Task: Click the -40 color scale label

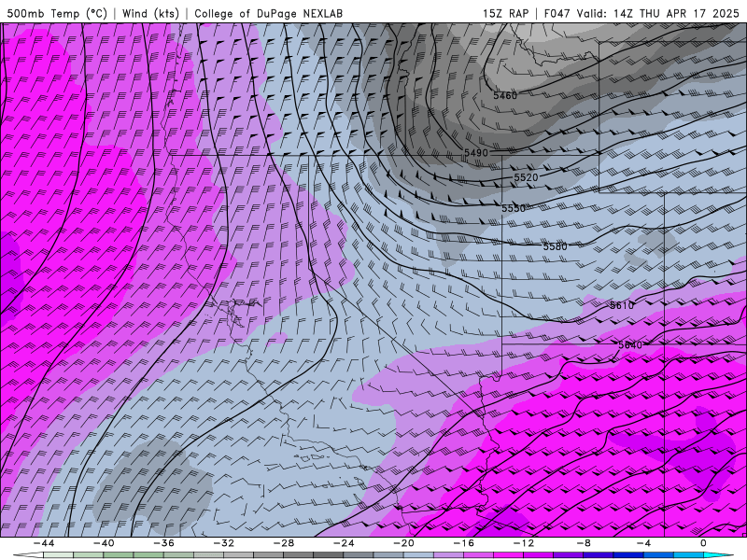Action: coord(104,543)
